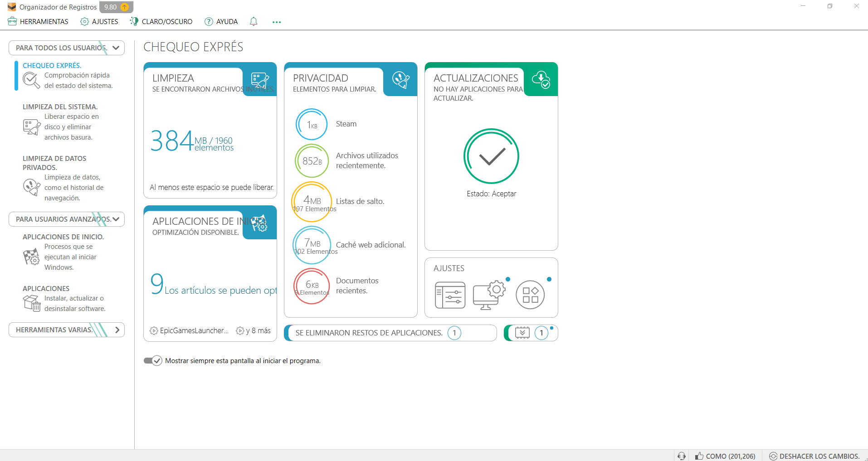Select the 7 MB Caché web circle
The image size is (868, 461).
pyautogui.click(x=312, y=245)
